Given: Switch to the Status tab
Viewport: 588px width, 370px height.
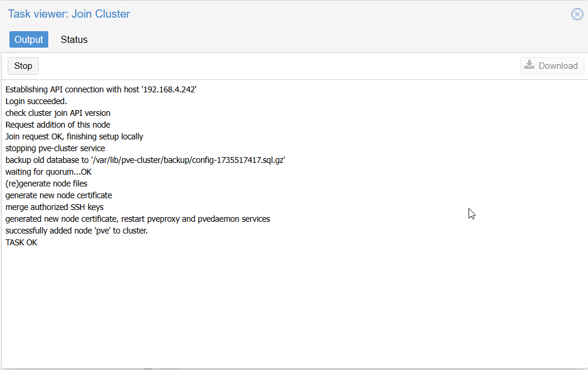Looking at the screenshot, I should [74, 39].
